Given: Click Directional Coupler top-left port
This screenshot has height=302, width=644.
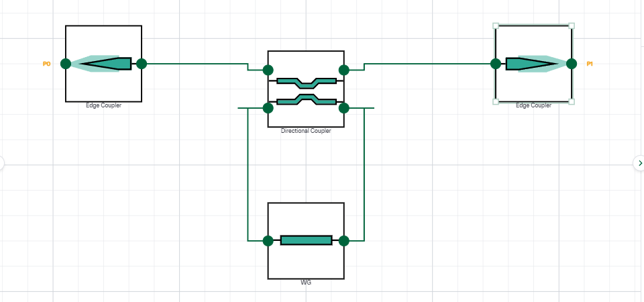Looking at the screenshot, I should click(268, 70).
